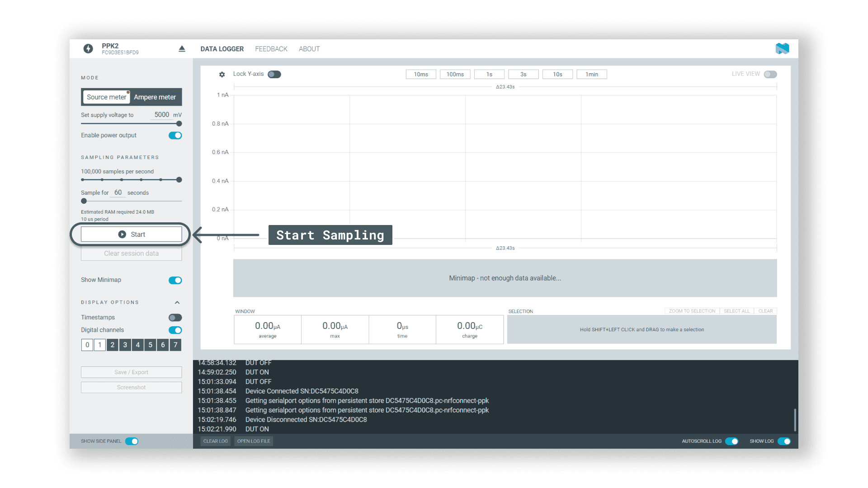
Task: Click the PPK2 device lightning icon
Action: coord(88,49)
